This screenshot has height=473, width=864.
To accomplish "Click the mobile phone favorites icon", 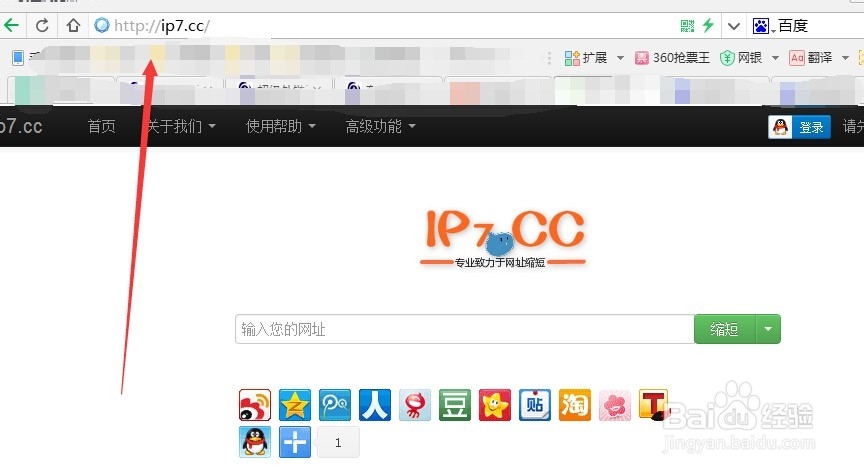I will pyautogui.click(x=18, y=57).
